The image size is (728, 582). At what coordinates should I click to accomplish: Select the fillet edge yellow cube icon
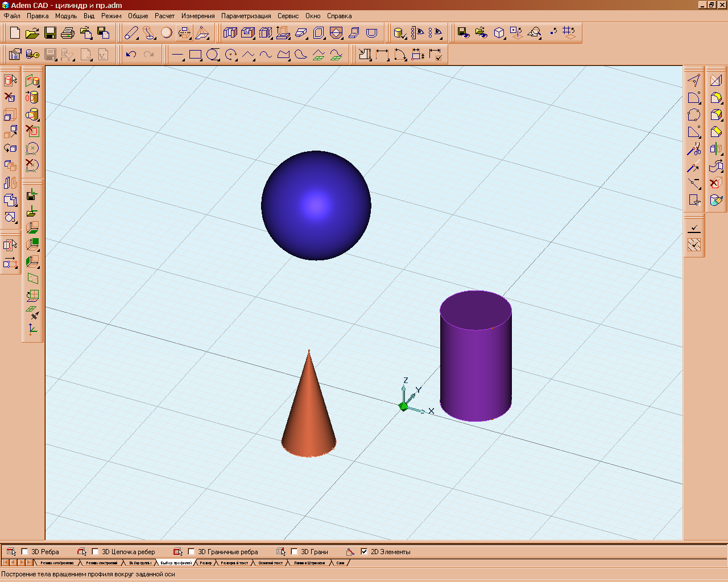coord(716,98)
